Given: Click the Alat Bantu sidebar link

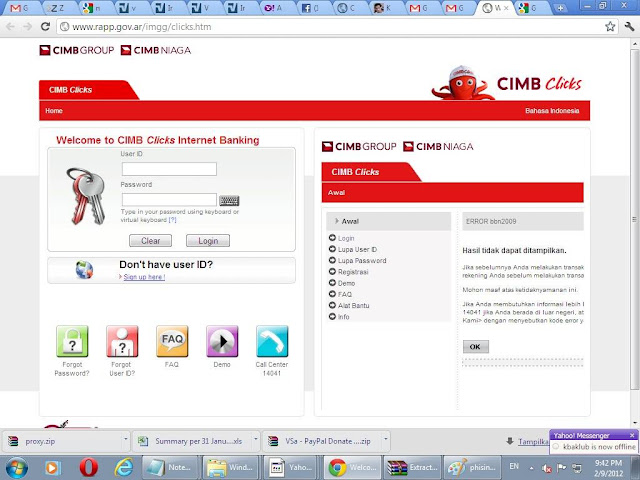Looking at the screenshot, I should coord(353,305).
